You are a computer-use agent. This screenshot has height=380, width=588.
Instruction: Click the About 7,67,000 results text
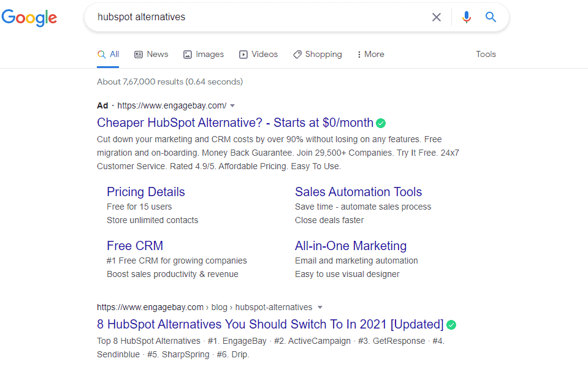click(x=170, y=82)
